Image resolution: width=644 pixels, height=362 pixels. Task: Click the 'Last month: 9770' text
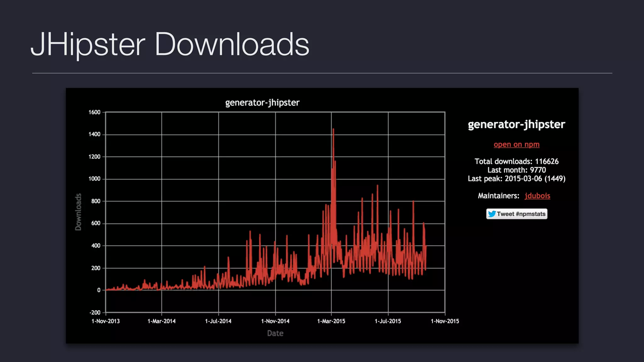tap(516, 170)
